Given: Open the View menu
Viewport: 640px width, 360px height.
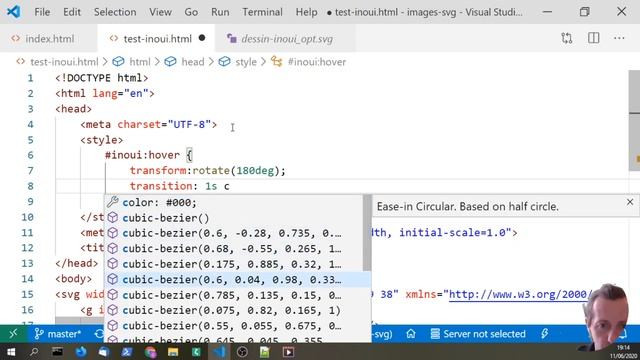Looking at the screenshot, I should tap(160, 12).
